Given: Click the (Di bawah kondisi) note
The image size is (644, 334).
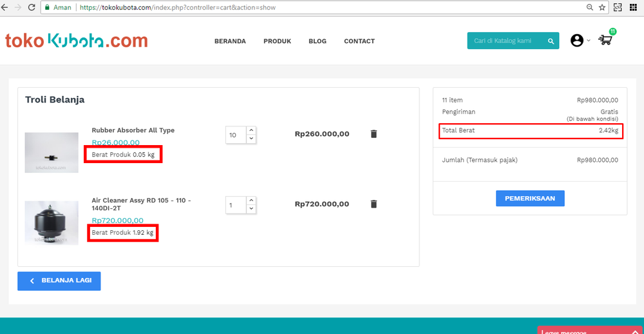Looking at the screenshot, I should (x=592, y=119).
